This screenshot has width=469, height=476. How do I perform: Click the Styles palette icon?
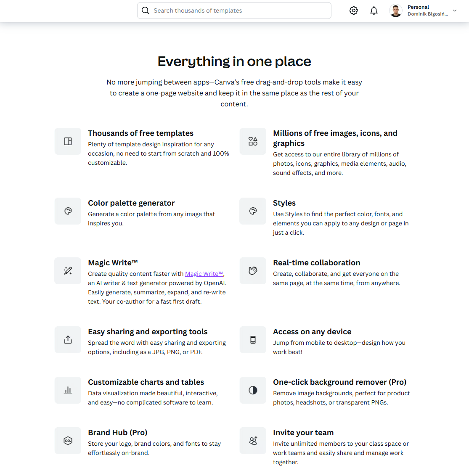[253, 211]
